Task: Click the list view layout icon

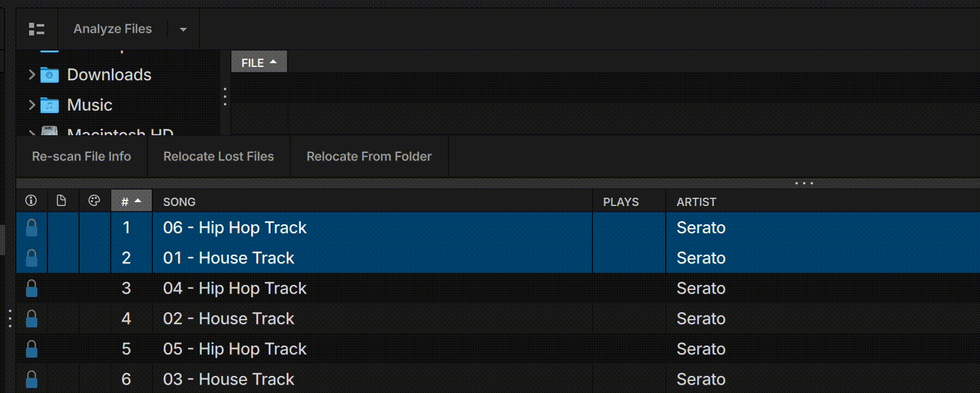Action: 37,29
